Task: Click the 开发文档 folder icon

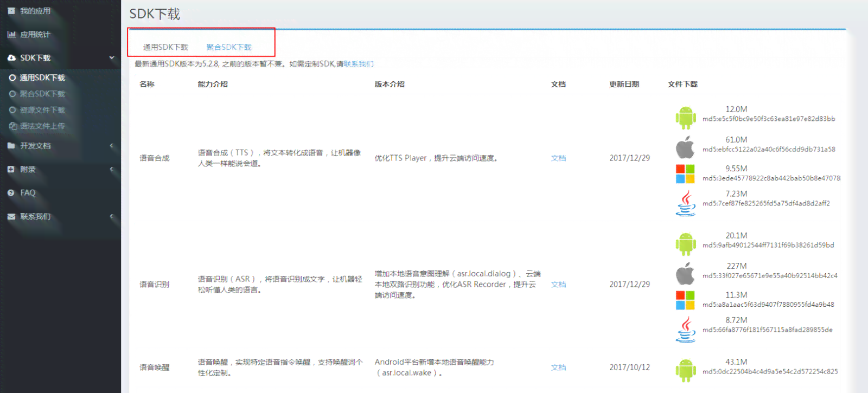Action: pyautogui.click(x=11, y=146)
